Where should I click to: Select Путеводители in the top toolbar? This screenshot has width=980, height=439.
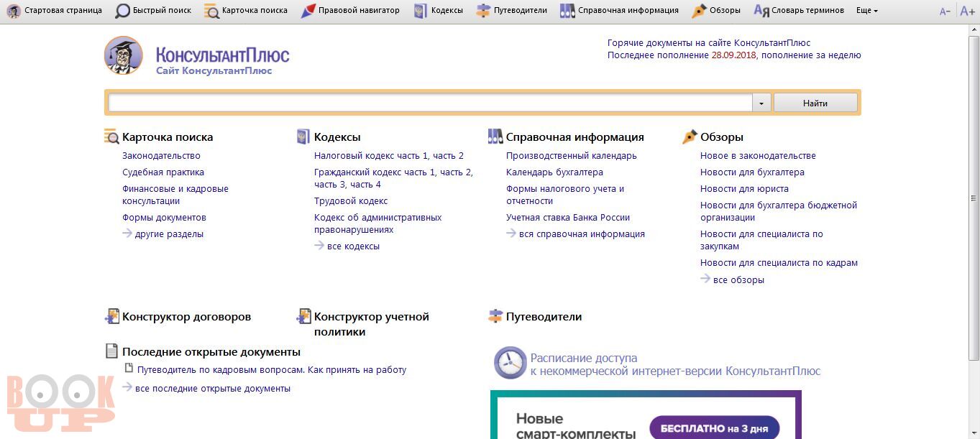click(x=512, y=11)
